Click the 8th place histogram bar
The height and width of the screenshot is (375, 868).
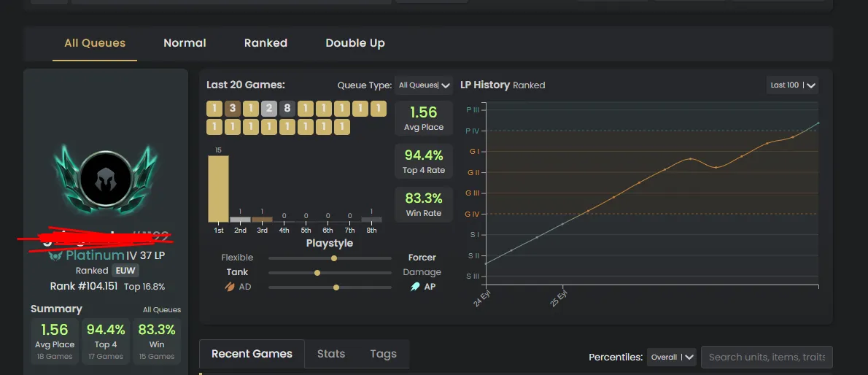point(371,220)
